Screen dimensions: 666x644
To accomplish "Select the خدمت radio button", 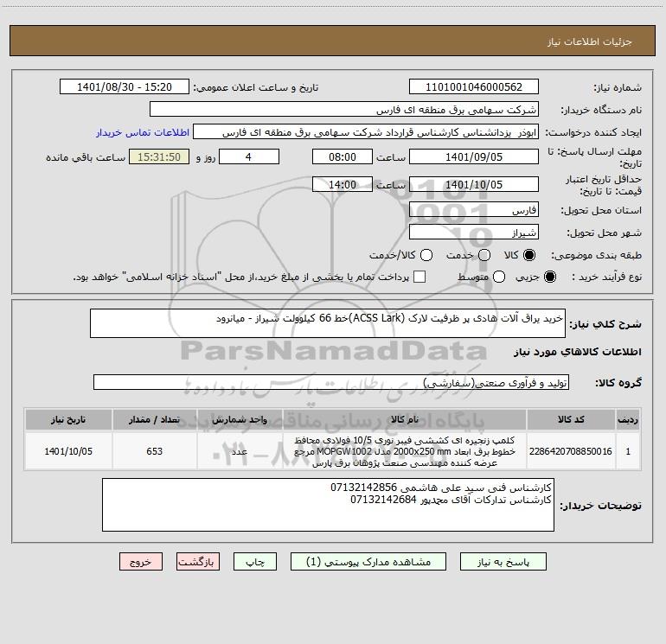I will 484,255.
